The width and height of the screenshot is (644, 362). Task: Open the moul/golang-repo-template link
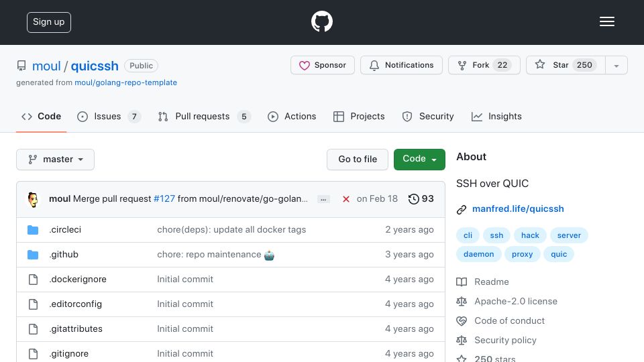pos(125,82)
